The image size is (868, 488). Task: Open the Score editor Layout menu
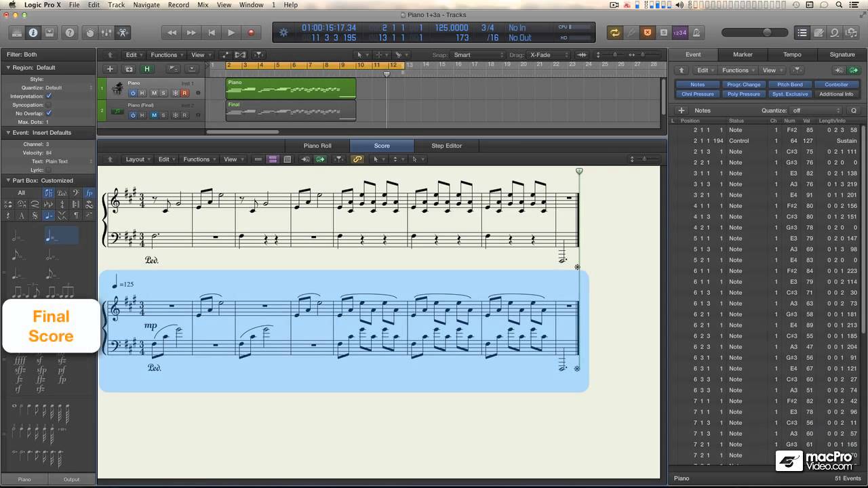pyautogui.click(x=138, y=159)
